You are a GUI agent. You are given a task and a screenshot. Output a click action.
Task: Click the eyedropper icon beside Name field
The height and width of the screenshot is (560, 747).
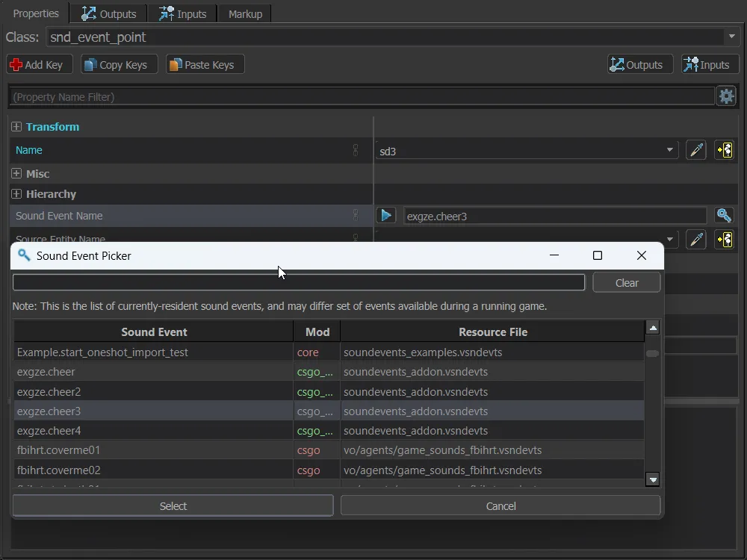tap(696, 150)
